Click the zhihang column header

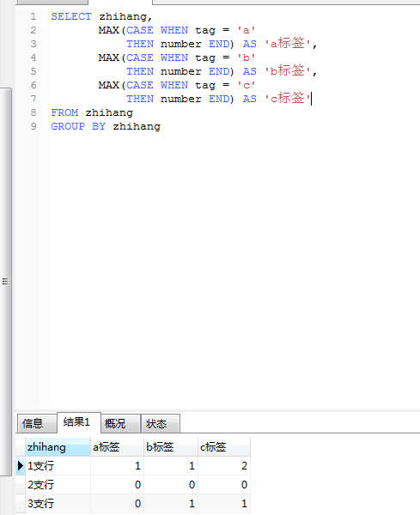[x=58, y=447]
